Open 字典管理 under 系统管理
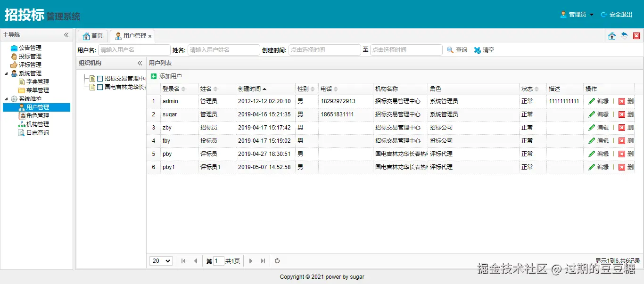 [x=38, y=81]
